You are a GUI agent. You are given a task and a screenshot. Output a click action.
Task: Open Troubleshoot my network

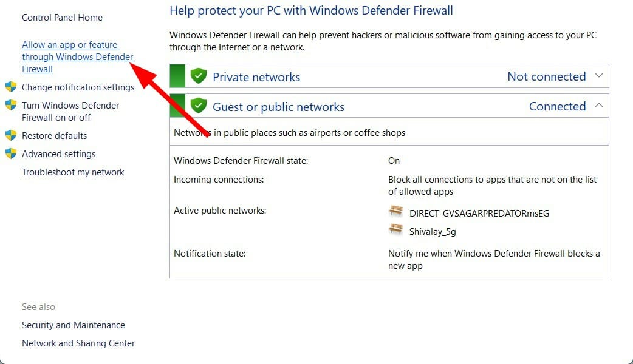click(73, 172)
